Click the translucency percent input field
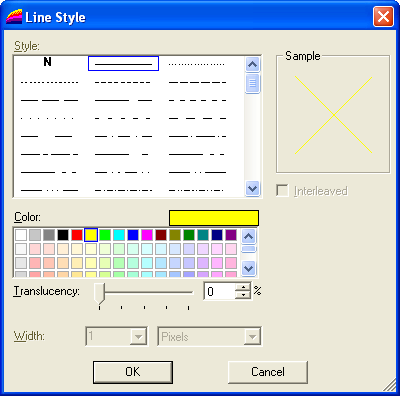The width and height of the screenshot is (400, 396). pyautogui.click(x=220, y=291)
